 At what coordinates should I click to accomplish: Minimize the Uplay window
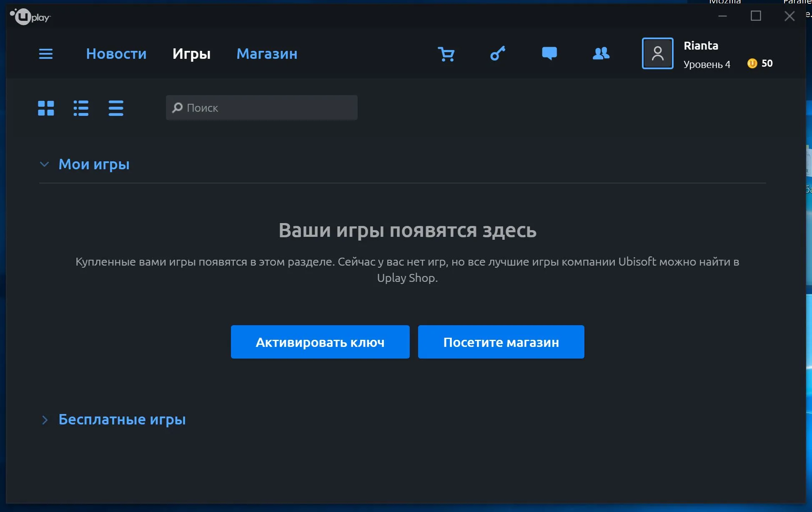[x=723, y=16]
